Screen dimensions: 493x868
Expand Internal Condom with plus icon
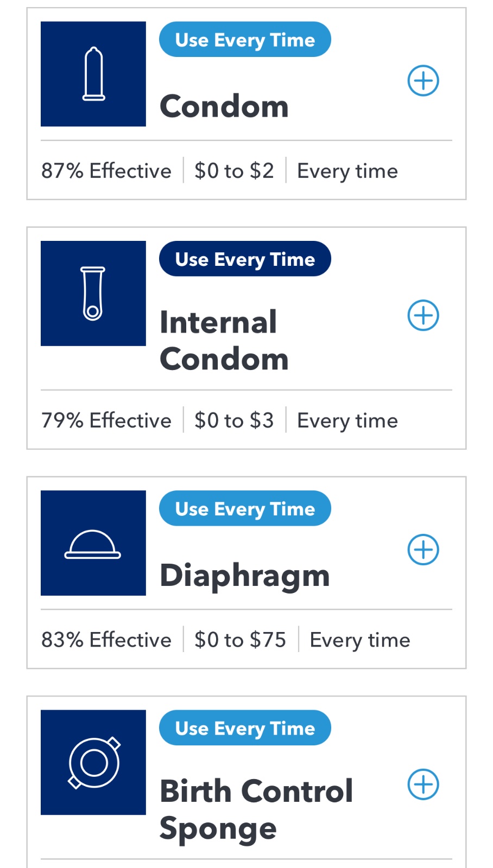tap(424, 315)
